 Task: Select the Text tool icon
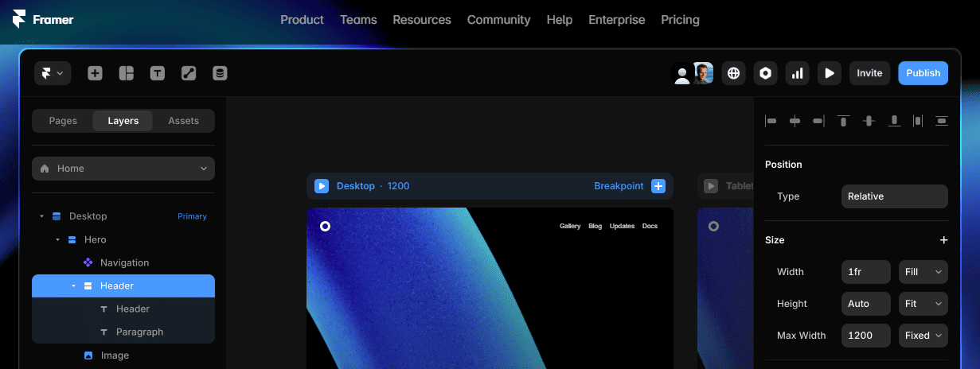158,73
